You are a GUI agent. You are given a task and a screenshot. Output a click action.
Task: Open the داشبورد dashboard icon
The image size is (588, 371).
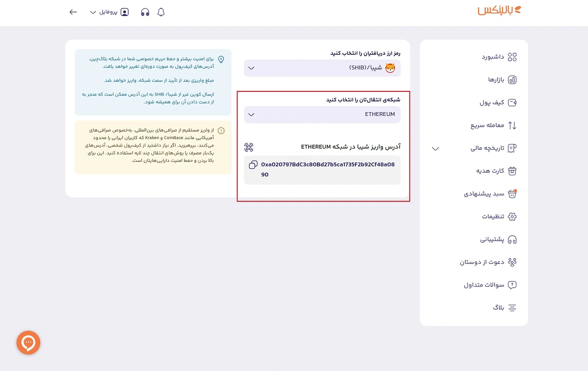pos(512,57)
